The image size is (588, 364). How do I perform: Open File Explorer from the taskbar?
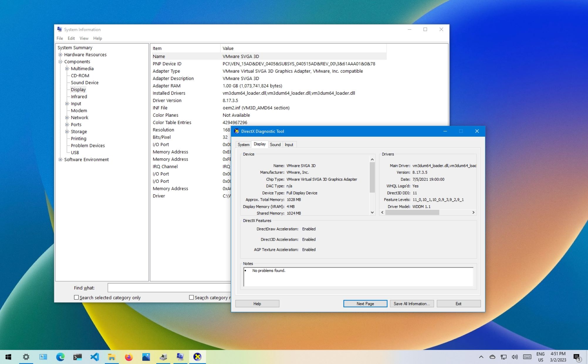pyautogui.click(x=112, y=357)
